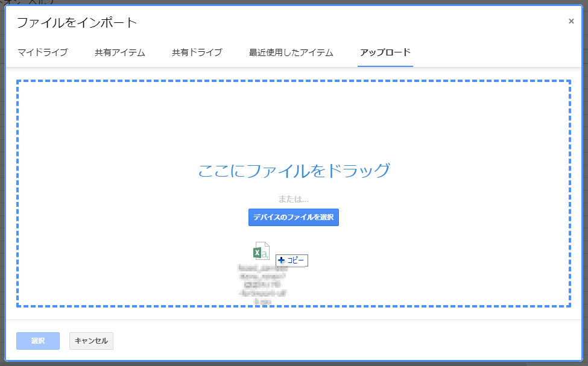Cancel the import with キャンセル

tap(90, 341)
